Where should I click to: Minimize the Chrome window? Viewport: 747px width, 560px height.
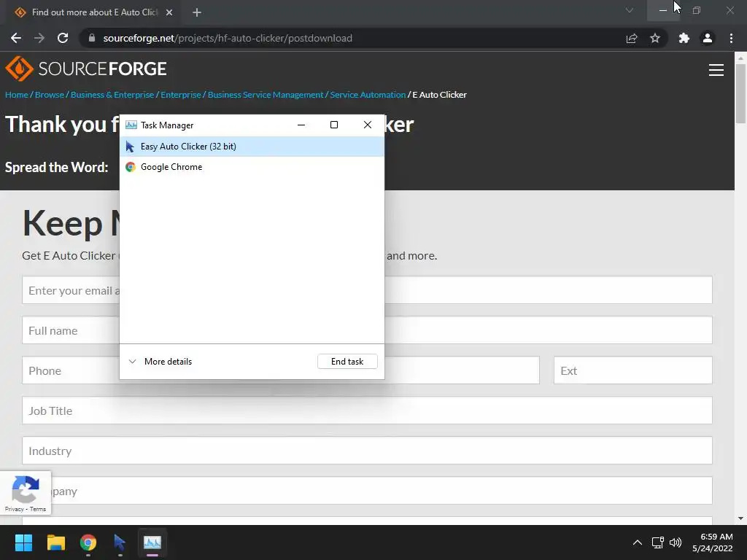(x=662, y=10)
